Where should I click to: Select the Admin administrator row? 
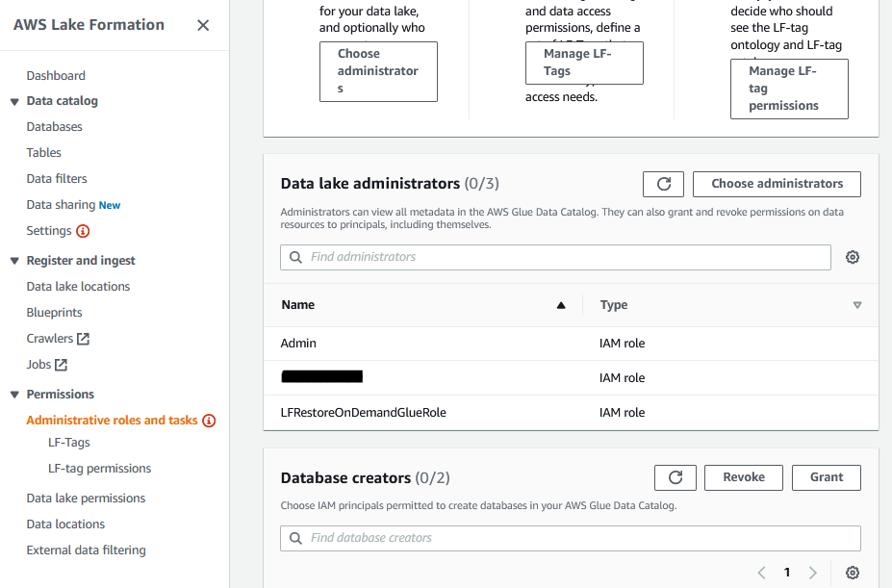(572, 344)
